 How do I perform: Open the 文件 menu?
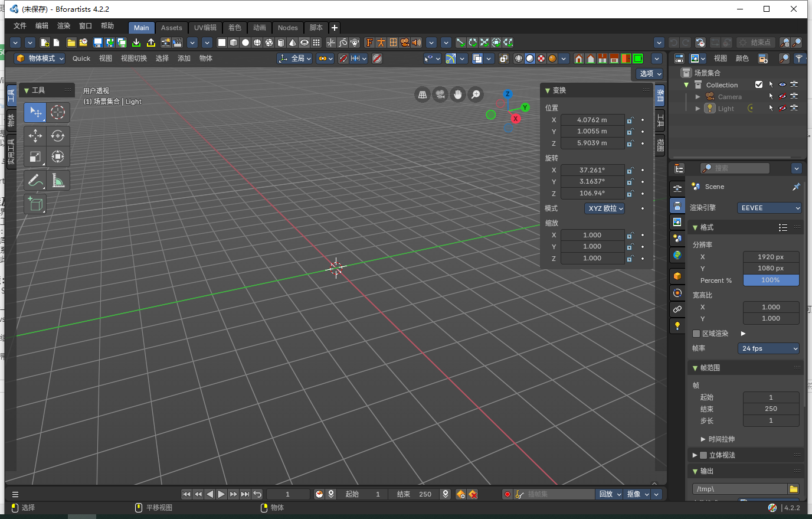pyautogui.click(x=20, y=26)
